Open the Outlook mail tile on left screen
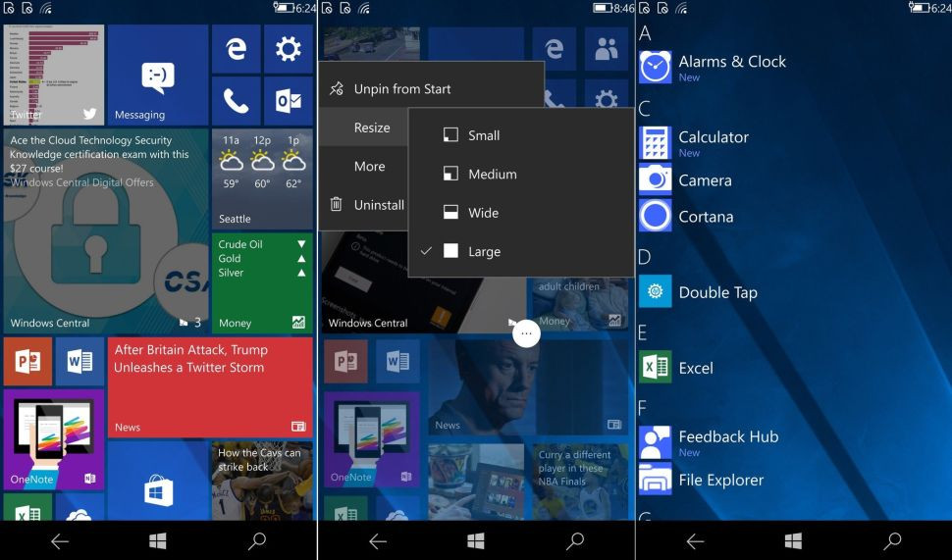 [289, 101]
